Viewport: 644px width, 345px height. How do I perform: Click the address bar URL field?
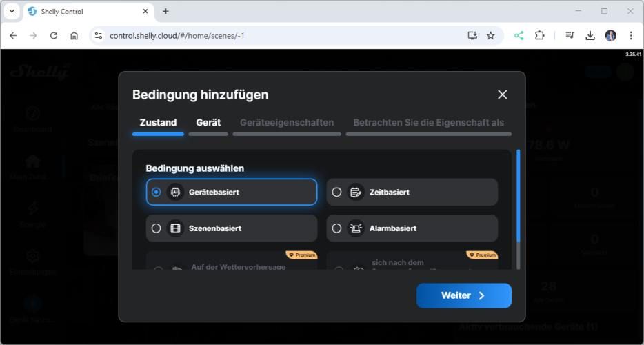[x=276, y=35]
